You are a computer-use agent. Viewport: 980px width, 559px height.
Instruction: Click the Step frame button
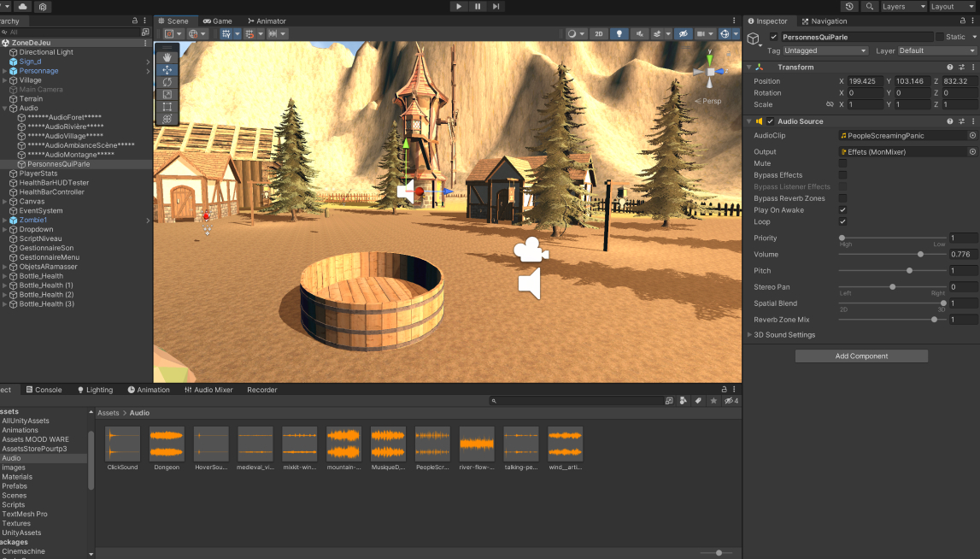(x=496, y=6)
